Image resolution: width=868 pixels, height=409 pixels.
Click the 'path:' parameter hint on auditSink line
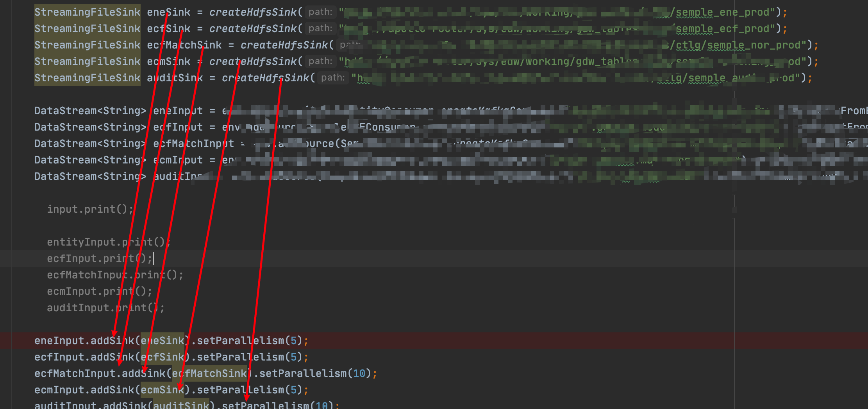(x=333, y=78)
